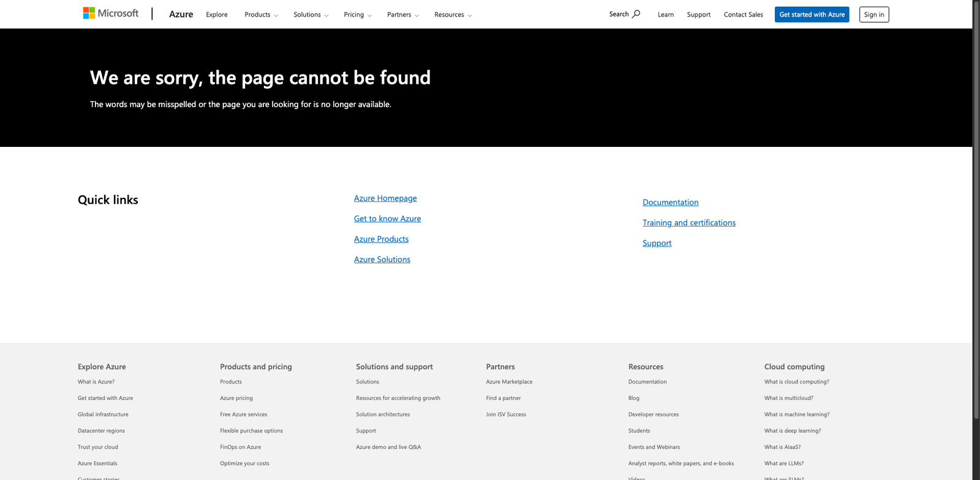Open What is cloud computing? link

pos(797,382)
